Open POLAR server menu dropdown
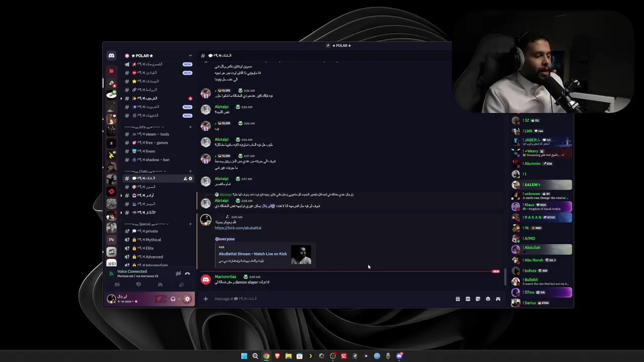The image size is (644, 362). (x=190, y=55)
